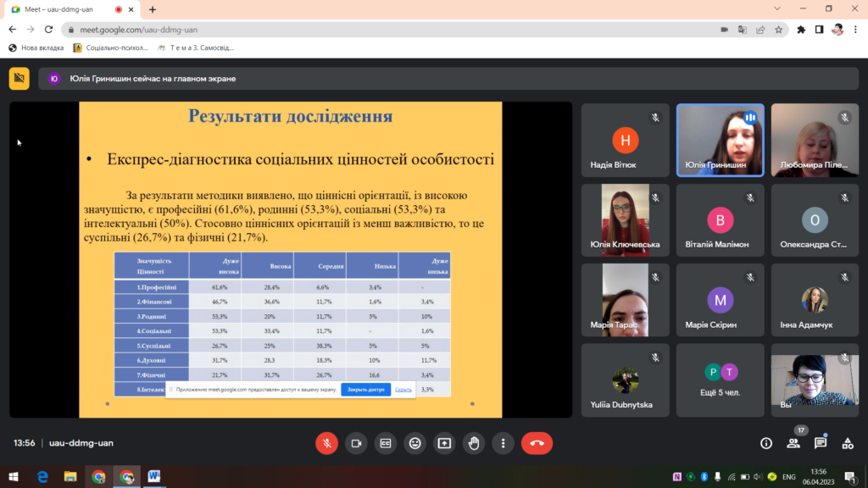The width and height of the screenshot is (868, 488).
Task: Toggle the camera on or off
Action: (356, 443)
